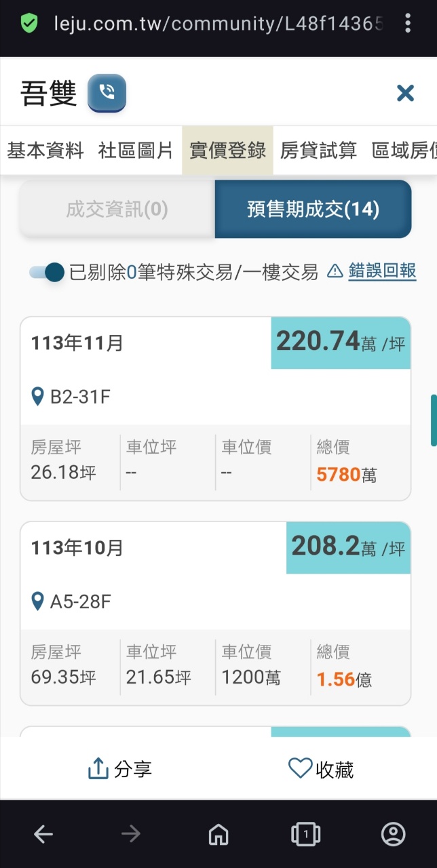437x868 pixels.
Task: Close the community panel with X
Action: (x=405, y=93)
